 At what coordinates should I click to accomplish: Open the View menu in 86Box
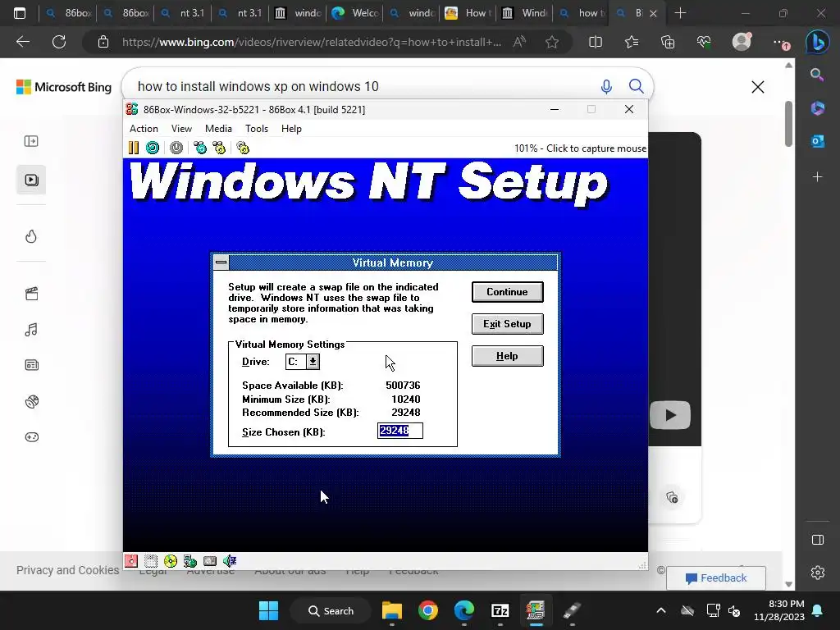181,129
